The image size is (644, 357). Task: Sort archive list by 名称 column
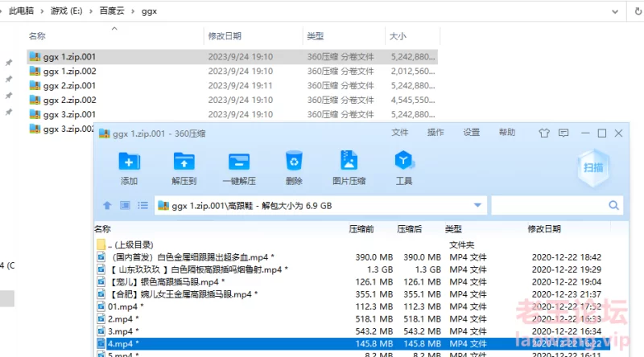103,229
